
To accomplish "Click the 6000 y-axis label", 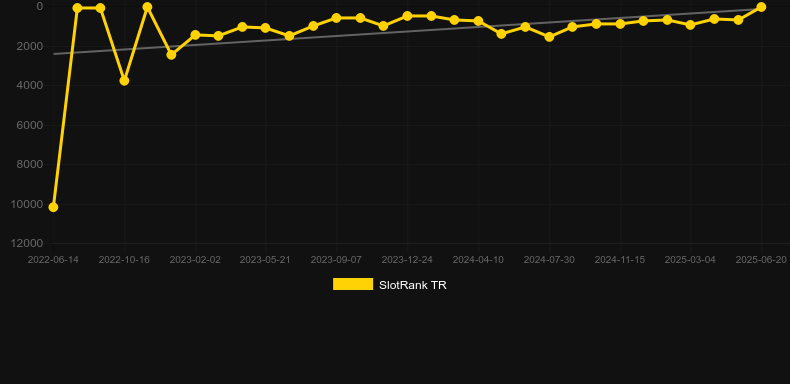I will pyautogui.click(x=30, y=125).
